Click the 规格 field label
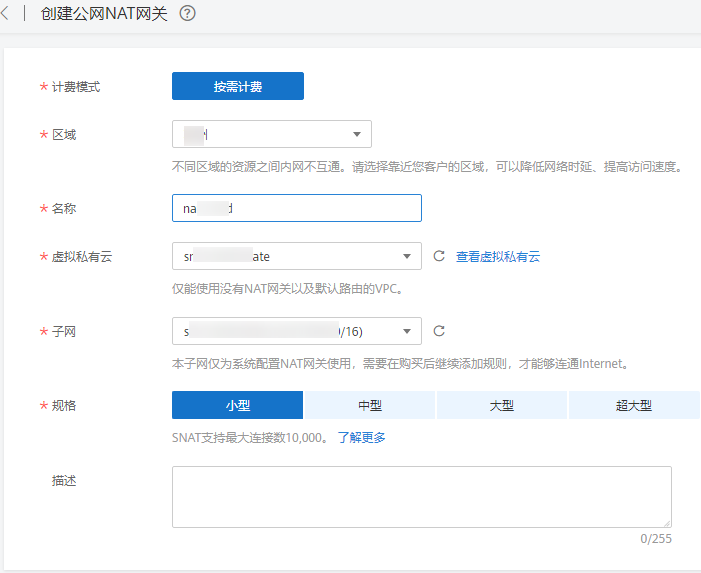This screenshot has height=573, width=701. pos(64,405)
